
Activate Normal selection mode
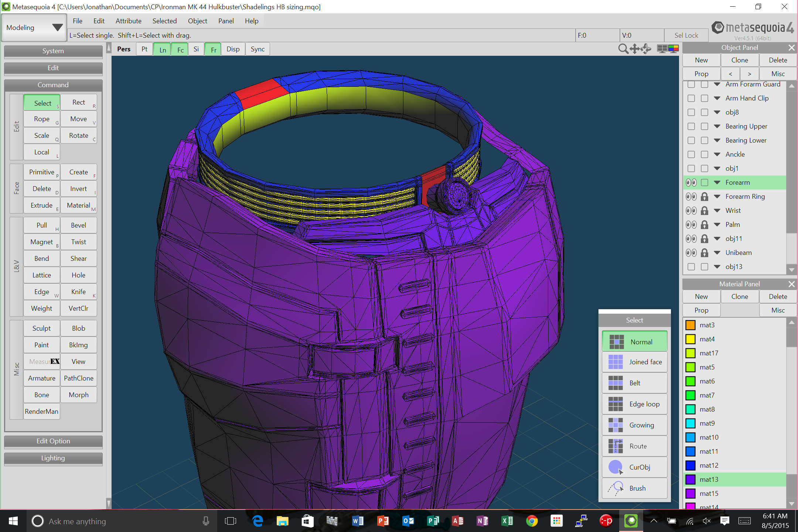[634, 341]
